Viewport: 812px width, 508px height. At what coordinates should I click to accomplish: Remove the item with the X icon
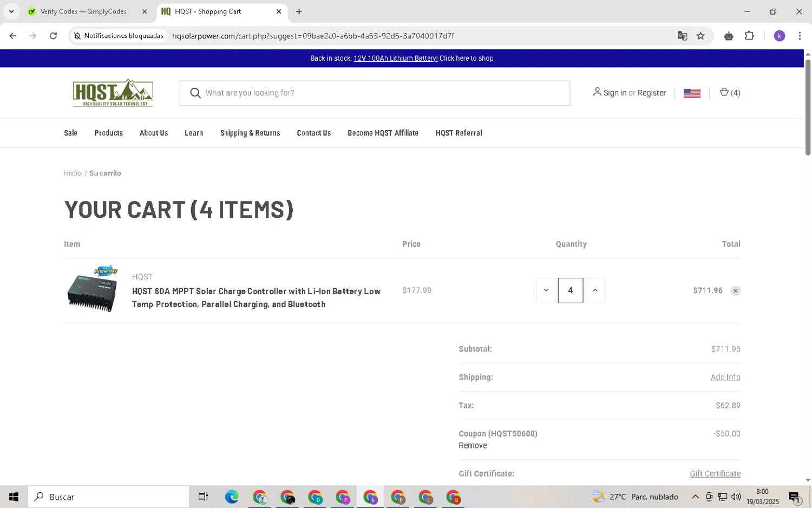[x=735, y=291]
